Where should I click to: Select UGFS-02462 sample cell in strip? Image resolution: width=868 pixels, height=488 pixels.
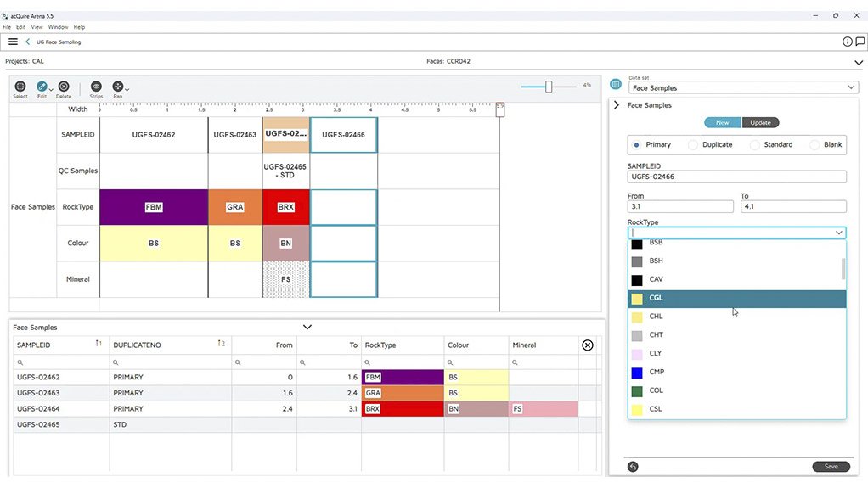(154, 134)
